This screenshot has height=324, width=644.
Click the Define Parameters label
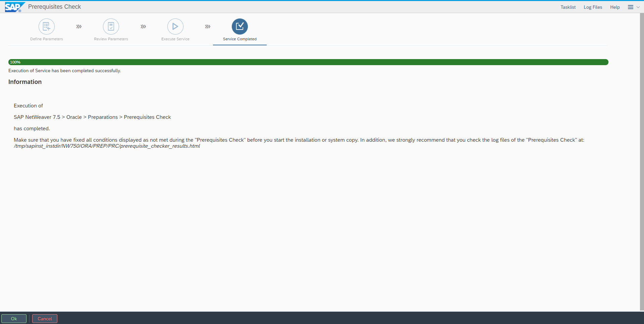tap(47, 39)
